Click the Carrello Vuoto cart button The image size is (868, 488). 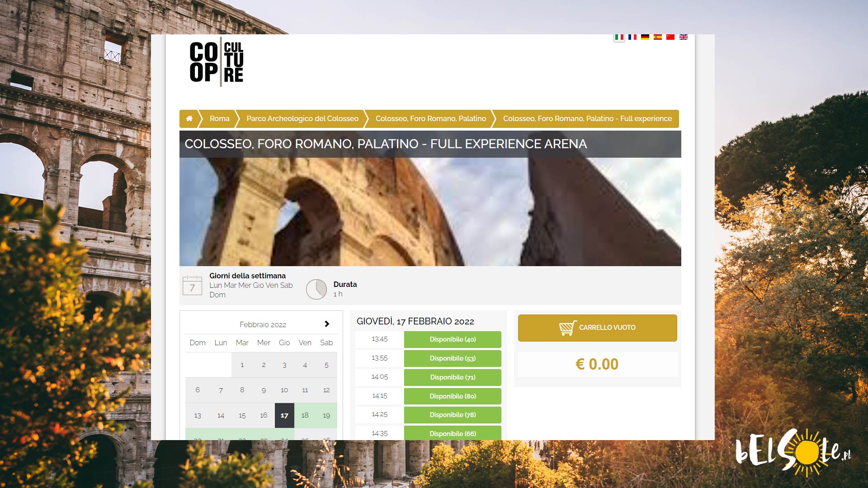click(x=597, y=328)
